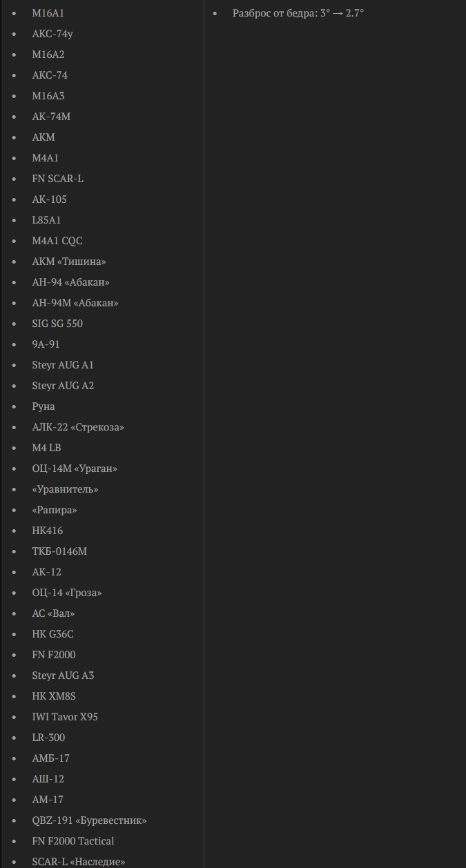Click QBZ-191 «Буревестник» in the list

tap(89, 820)
